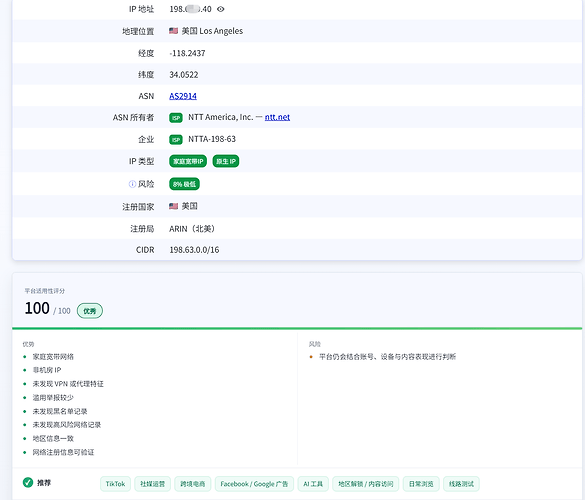Click the US flag in 注册国家 row

point(173,206)
